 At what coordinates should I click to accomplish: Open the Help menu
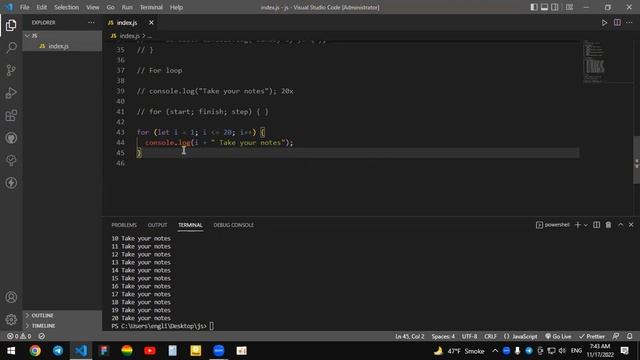tap(176, 7)
